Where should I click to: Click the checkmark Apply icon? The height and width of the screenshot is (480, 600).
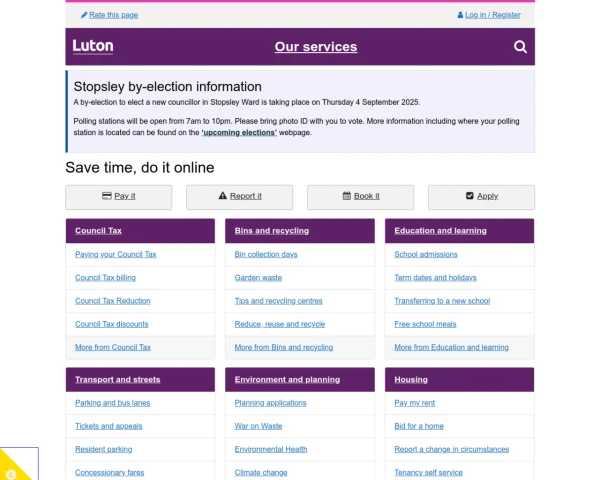click(x=469, y=196)
